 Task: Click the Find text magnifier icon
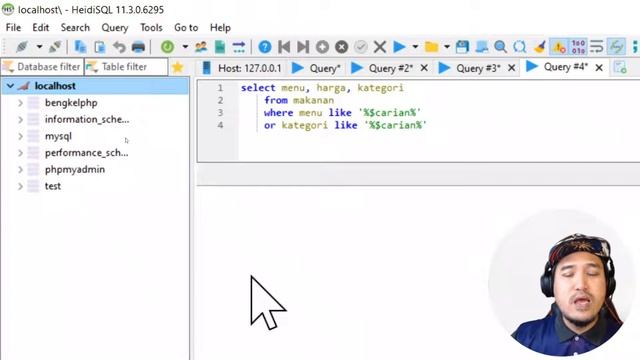pos(500,47)
